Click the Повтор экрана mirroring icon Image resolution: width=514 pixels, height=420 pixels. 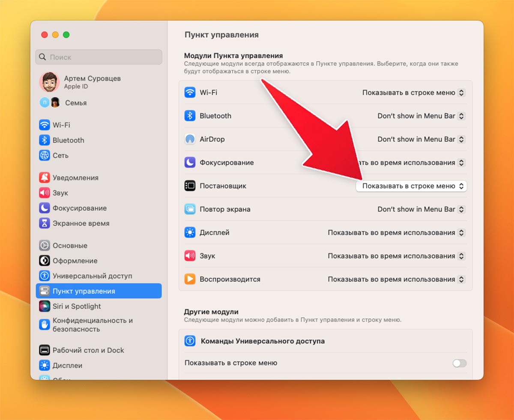coord(190,209)
